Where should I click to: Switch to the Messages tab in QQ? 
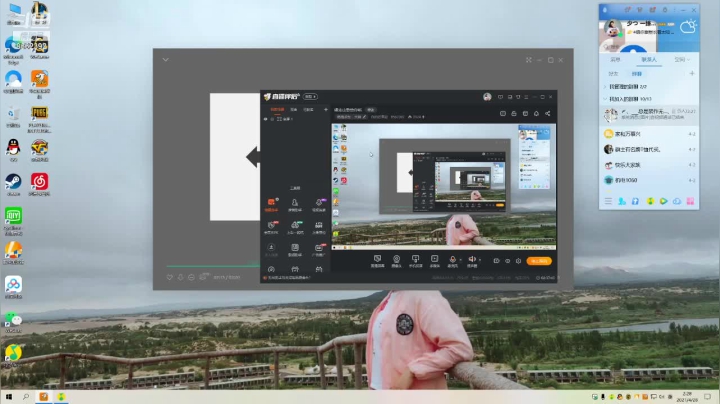tap(615, 60)
